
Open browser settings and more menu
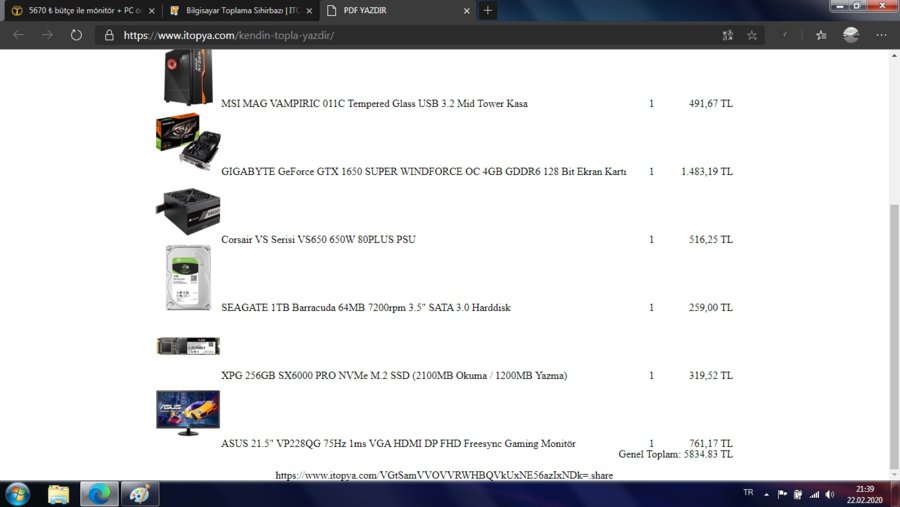pos(882,35)
